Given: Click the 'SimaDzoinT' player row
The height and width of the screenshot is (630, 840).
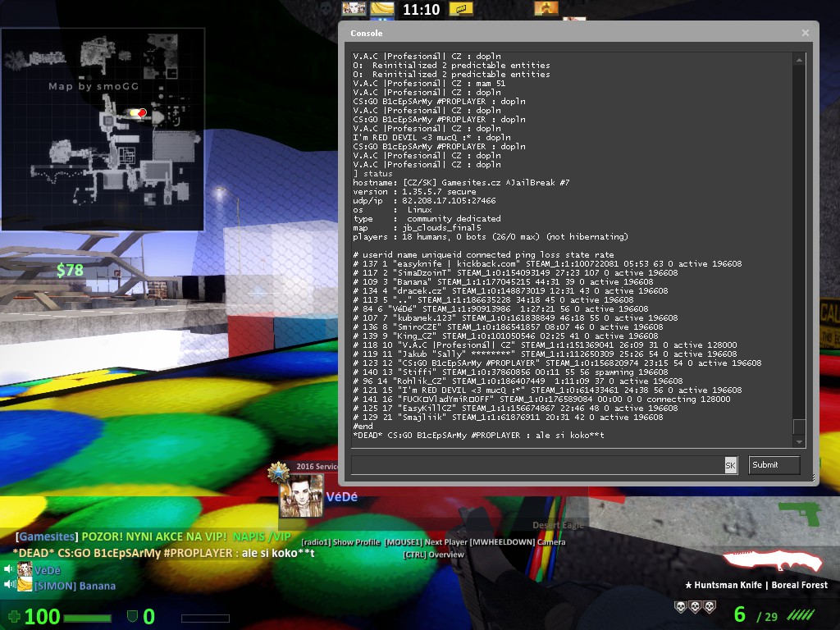Looking at the screenshot, I should [515, 273].
